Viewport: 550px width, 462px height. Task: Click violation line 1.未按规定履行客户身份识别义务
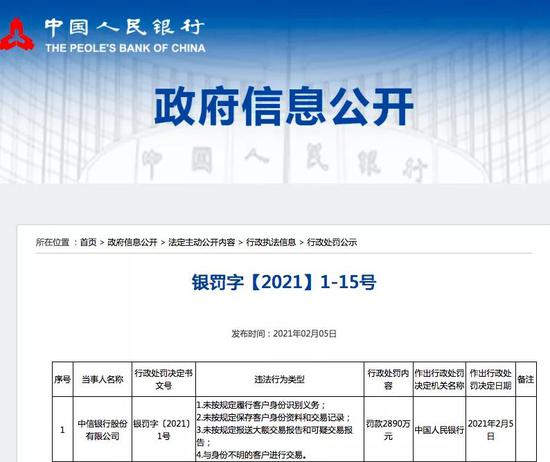tap(261, 405)
